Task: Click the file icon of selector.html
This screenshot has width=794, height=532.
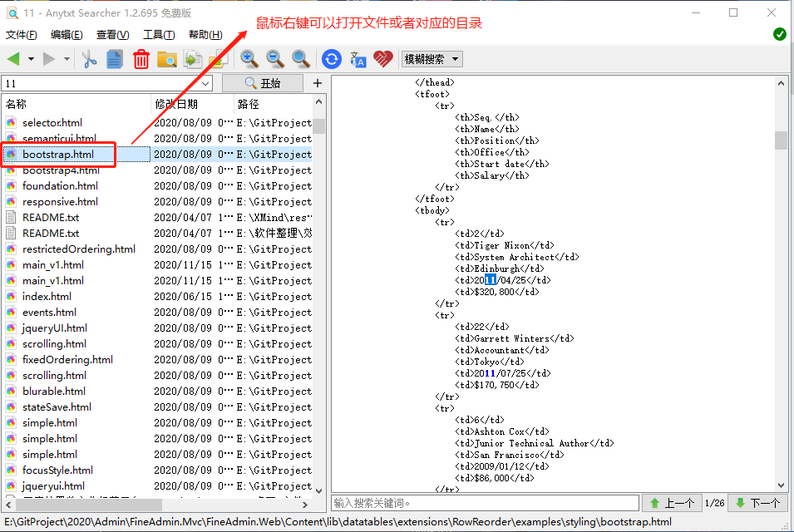Action: (x=11, y=122)
